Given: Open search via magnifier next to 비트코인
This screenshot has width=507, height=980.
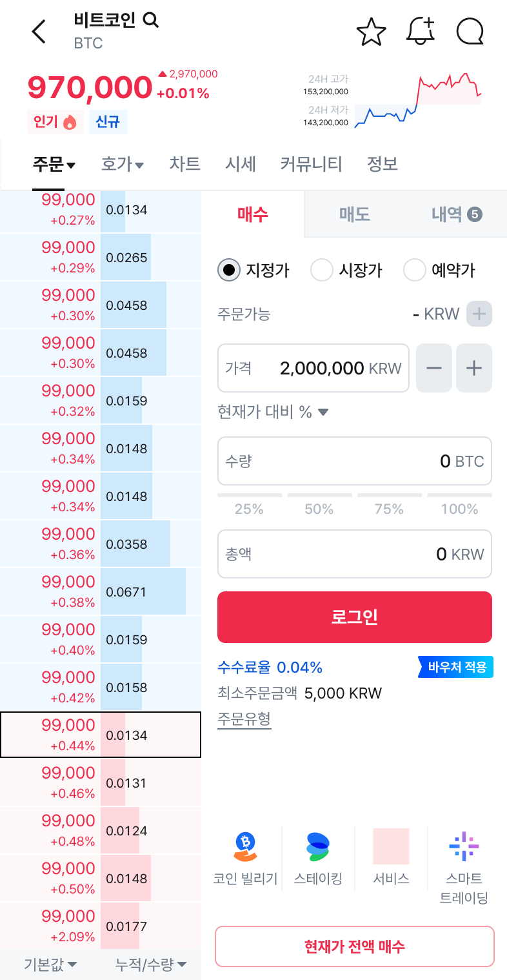Looking at the screenshot, I should 150,21.
